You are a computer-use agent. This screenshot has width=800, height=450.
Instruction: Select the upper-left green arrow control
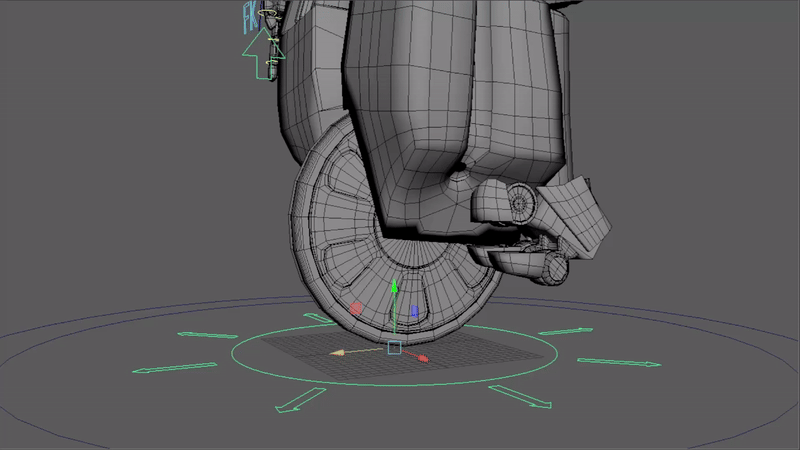pos(205,335)
